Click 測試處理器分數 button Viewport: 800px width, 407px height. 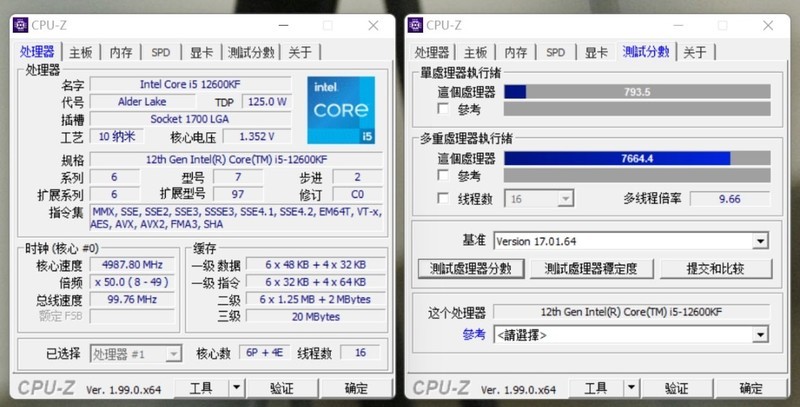pos(471,268)
